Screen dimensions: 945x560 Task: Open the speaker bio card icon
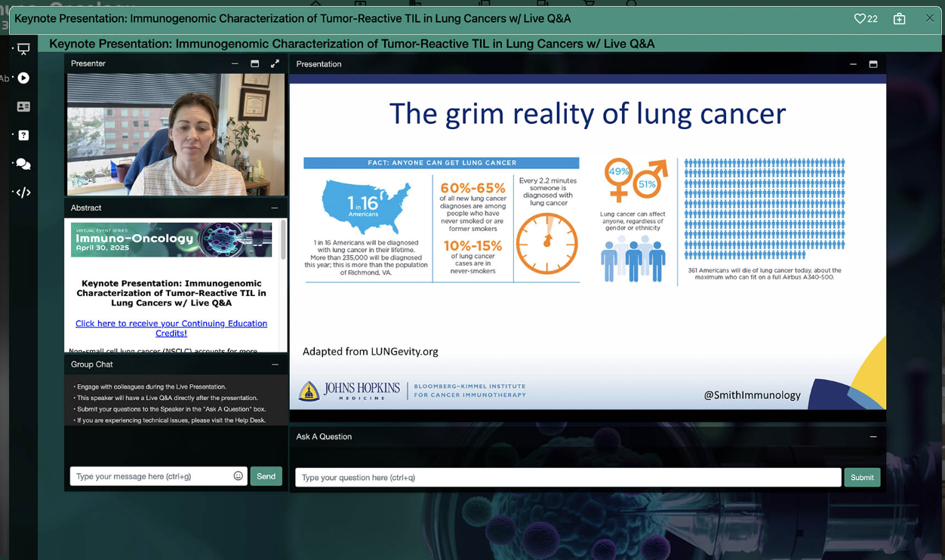pyautogui.click(x=23, y=106)
